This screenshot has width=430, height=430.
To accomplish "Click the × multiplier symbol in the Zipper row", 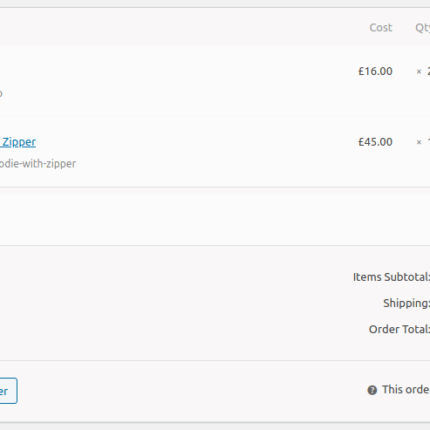I will click(x=419, y=143).
